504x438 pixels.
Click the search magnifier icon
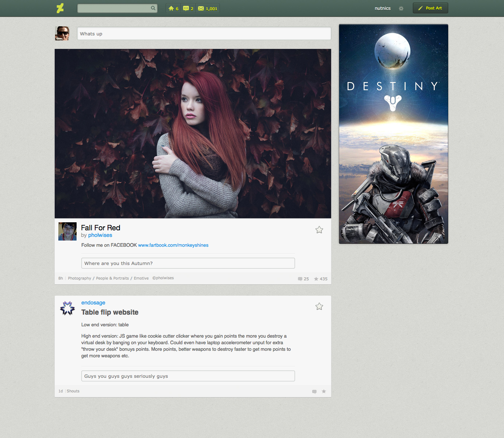pos(153,8)
